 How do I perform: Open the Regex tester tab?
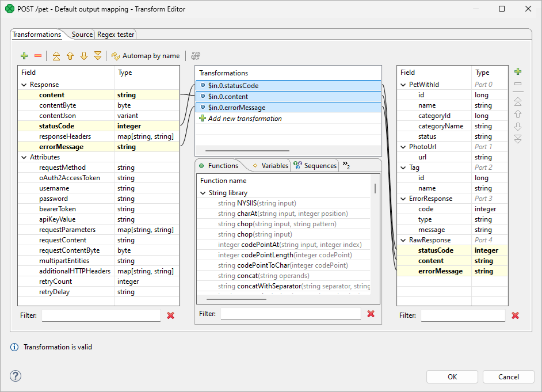tap(115, 34)
